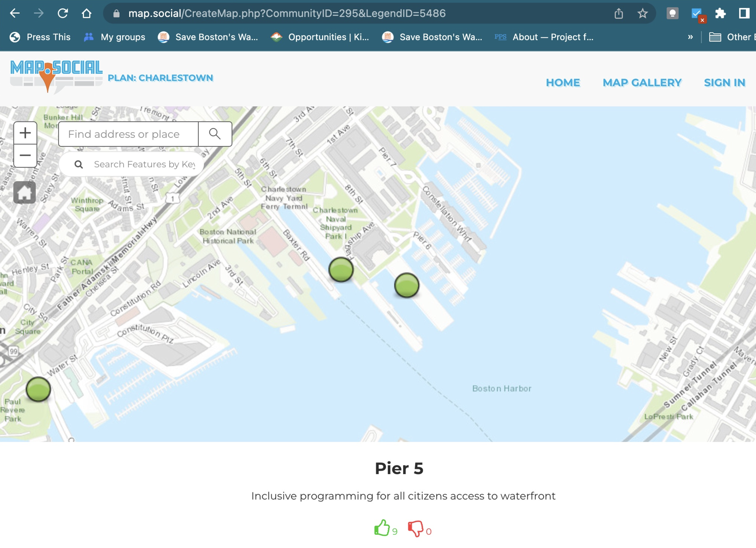Open the Save Boston's Waterfront bookmark
This screenshot has height=548, width=756.
pyautogui.click(x=208, y=37)
